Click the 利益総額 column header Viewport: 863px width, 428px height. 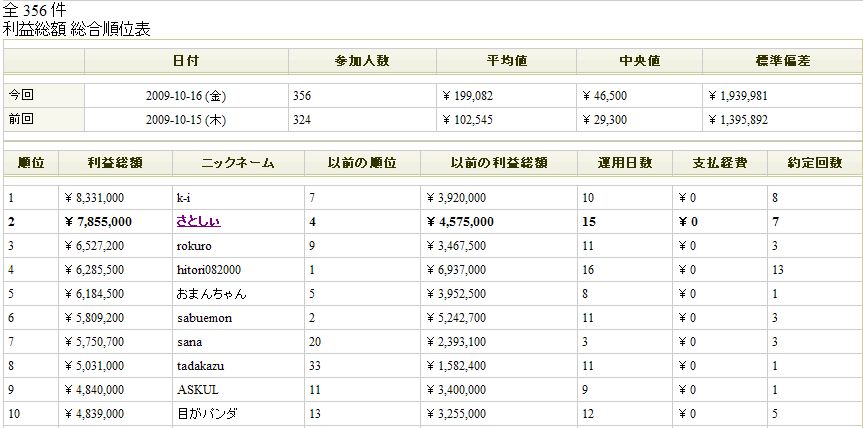115,163
